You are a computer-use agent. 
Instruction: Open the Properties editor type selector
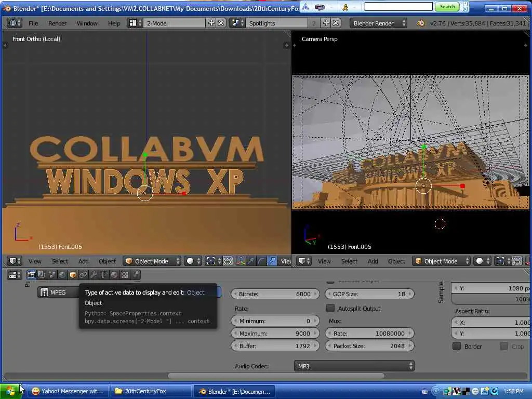click(14, 275)
